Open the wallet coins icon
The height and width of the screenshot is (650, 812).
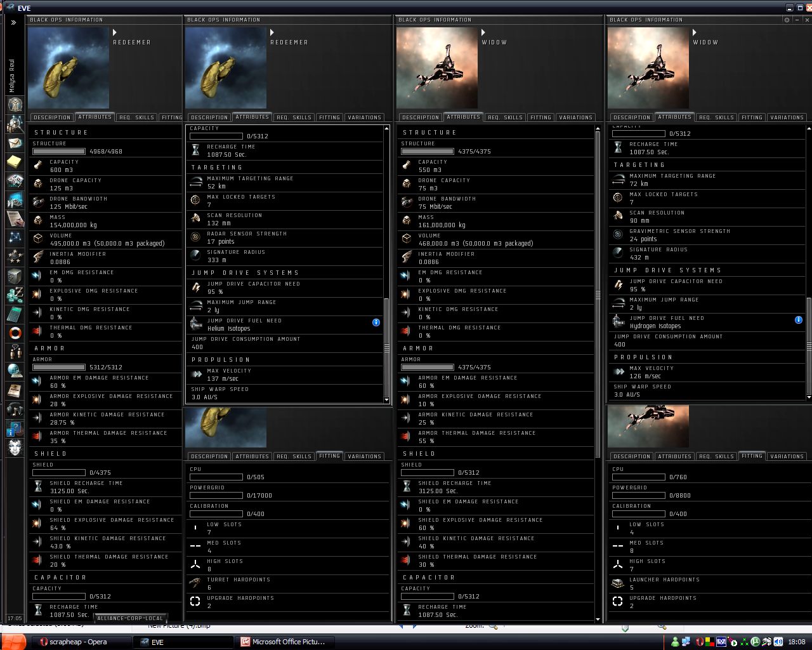click(15, 295)
